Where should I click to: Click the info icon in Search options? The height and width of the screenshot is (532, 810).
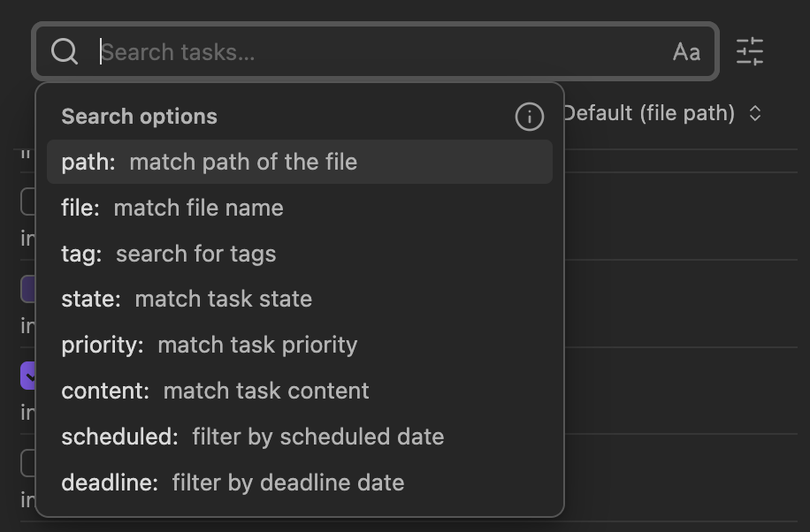[x=529, y=116]
